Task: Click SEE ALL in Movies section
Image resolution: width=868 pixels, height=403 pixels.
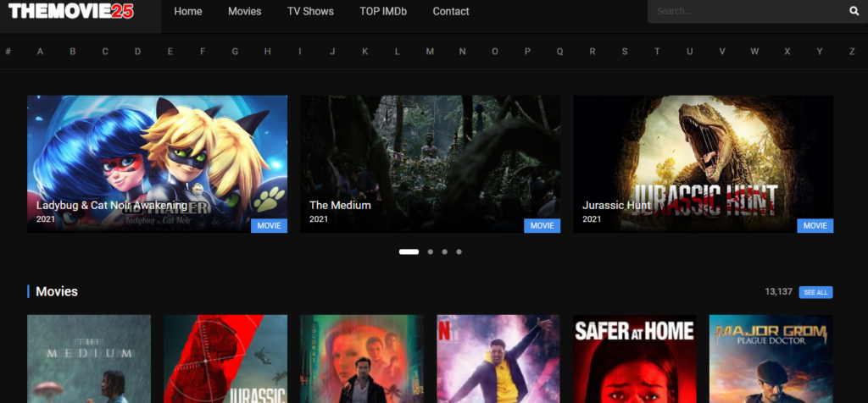Action: [815, 292]
